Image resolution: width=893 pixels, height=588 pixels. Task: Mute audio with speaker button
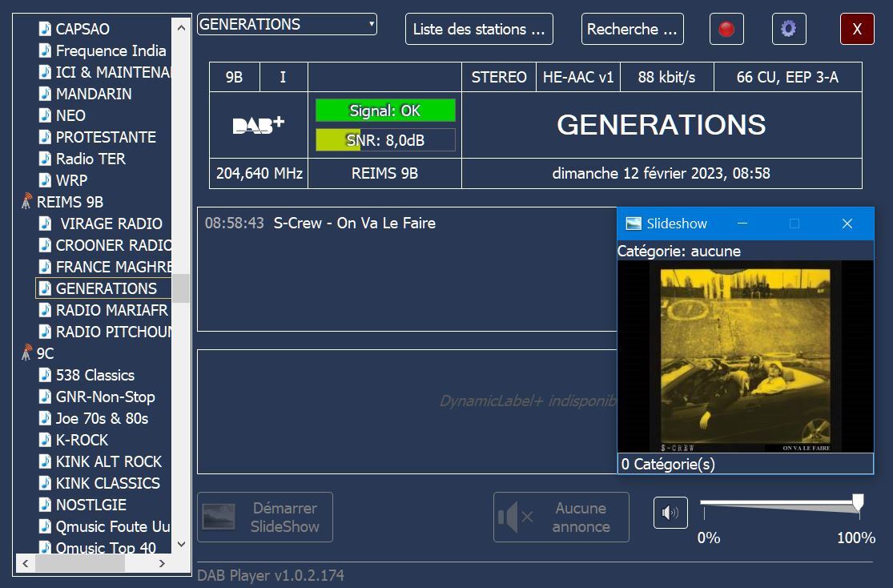click(x=670, y=513)
